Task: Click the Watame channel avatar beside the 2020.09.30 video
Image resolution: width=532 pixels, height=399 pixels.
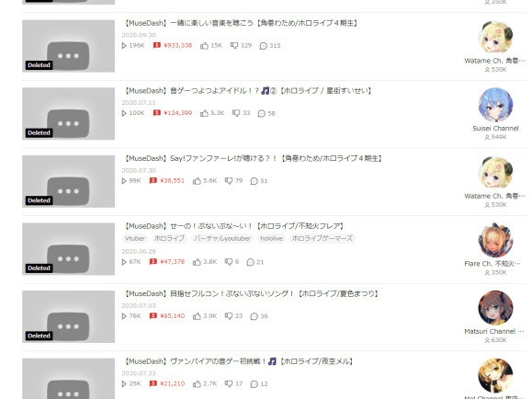Action: pyautogui.click(x=495, y=37)
